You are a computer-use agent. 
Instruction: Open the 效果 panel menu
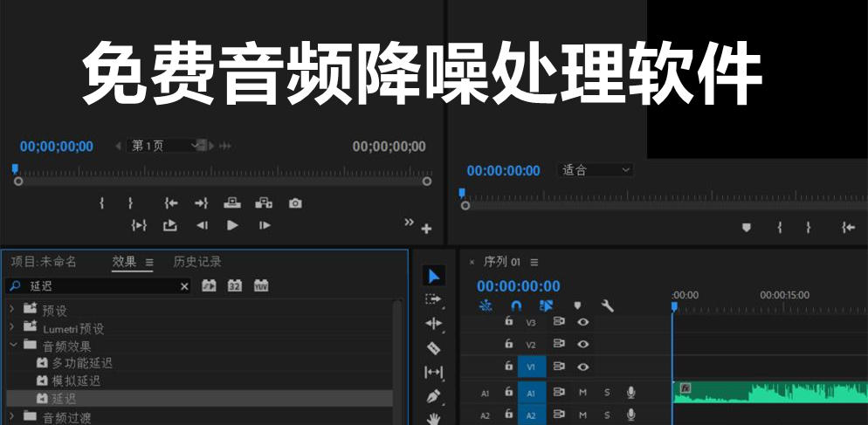149,263
